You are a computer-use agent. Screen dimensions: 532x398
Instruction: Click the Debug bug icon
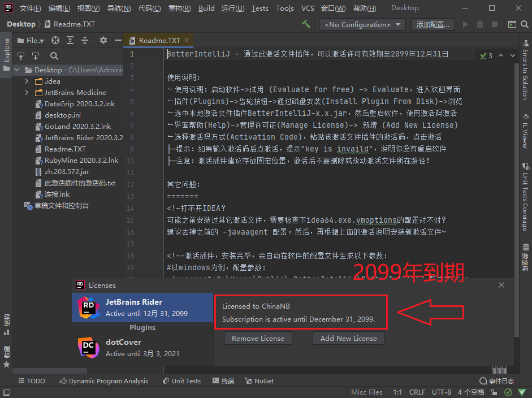point(480,24)
